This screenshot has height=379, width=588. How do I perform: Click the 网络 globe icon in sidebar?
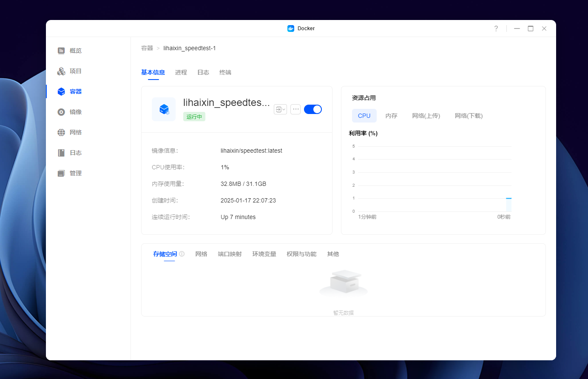61,132
